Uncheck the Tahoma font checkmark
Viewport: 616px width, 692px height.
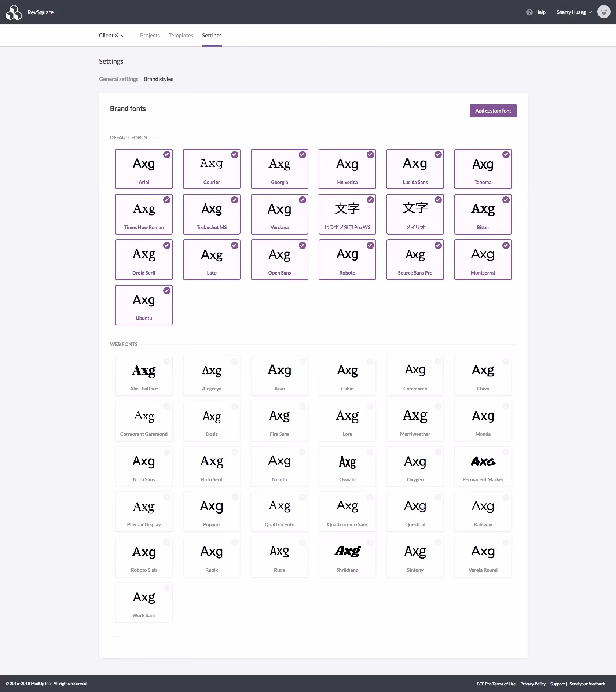(x=506, y=155)
